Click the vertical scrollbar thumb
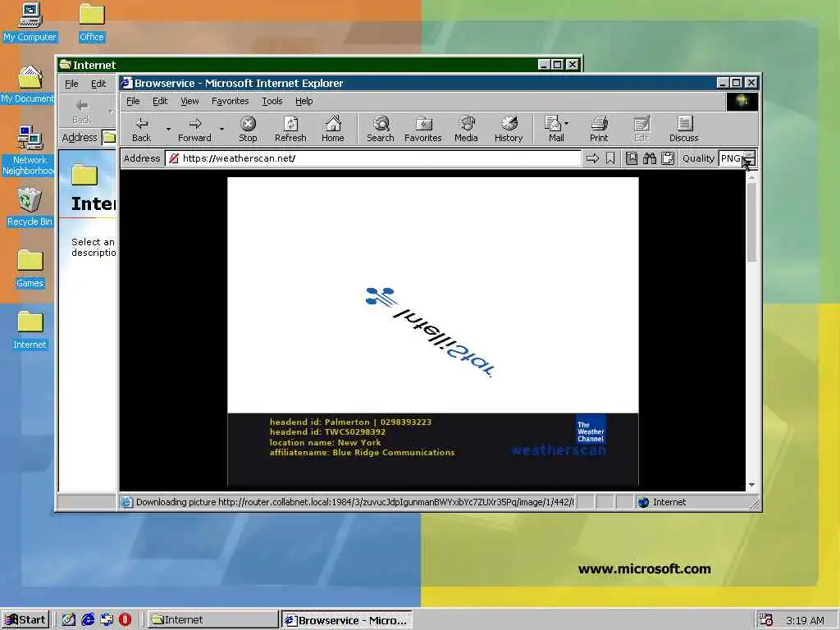This screenshot has width=840, height=630. [x=751, y=221]
